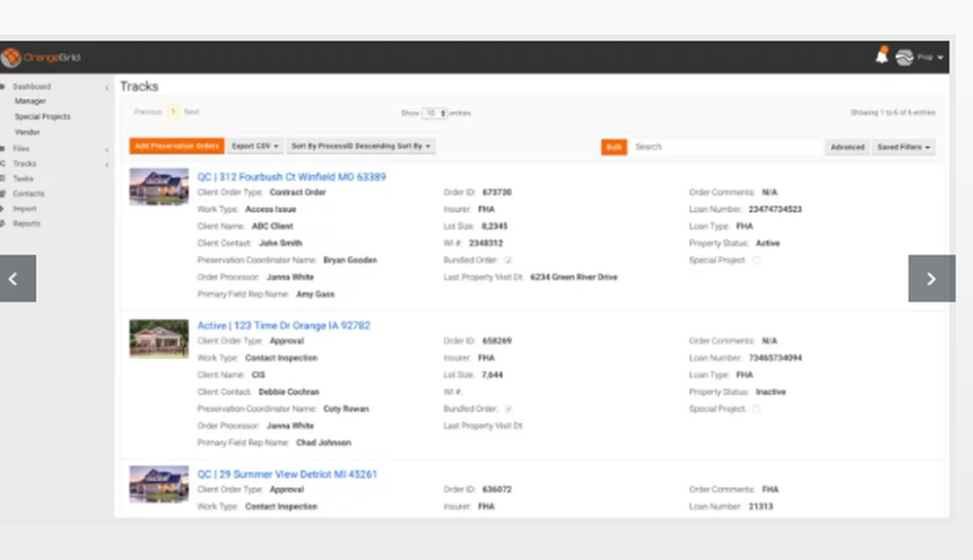Select 6234 Green River Drive text
The width and height of the screenshot is (973, 560).
click(574, 277)
